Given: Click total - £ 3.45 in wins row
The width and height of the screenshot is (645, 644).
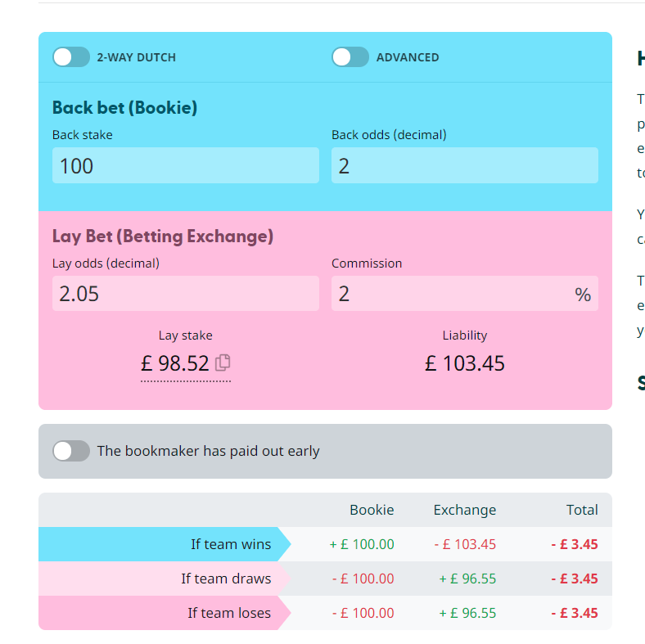Looking at the screenshot, I should (575, 544).
